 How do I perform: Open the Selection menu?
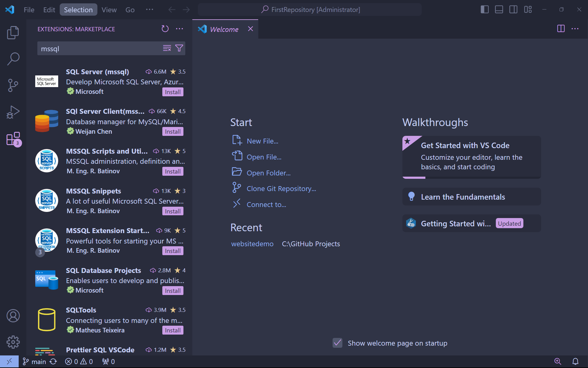coord(78,10)
